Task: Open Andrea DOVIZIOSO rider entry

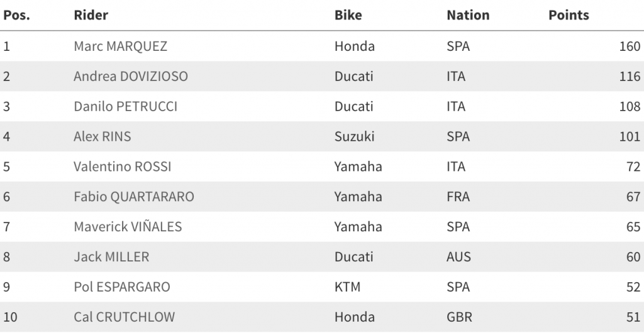Action: click(x=131, y=77)
